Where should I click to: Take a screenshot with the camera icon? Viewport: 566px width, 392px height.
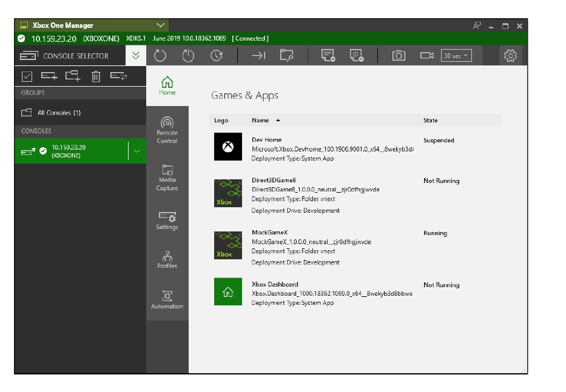tap(399, 56)
